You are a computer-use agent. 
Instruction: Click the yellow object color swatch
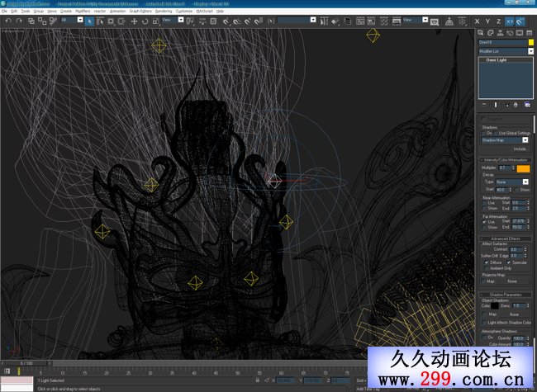pos(531,42)
